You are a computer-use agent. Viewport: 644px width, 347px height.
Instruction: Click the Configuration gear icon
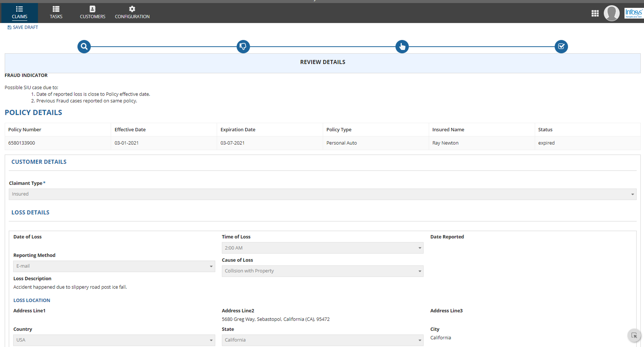pyautogui.click(x=132, y=9)
